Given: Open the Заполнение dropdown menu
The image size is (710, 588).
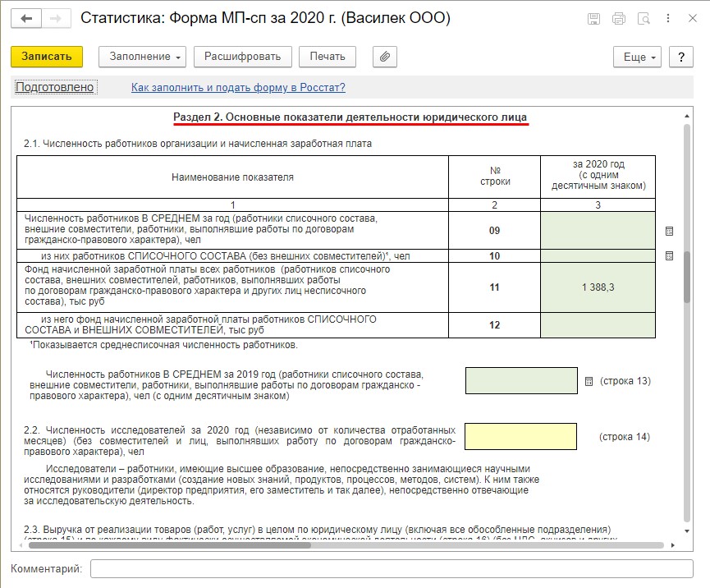Looking at the screenshot, I should coord(142,57).
